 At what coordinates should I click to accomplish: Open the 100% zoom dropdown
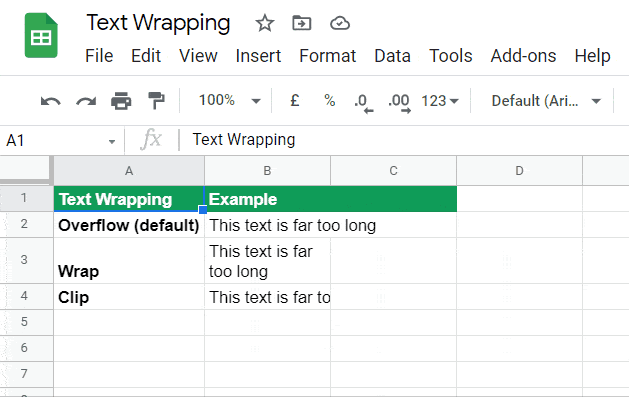pos(229,100)
